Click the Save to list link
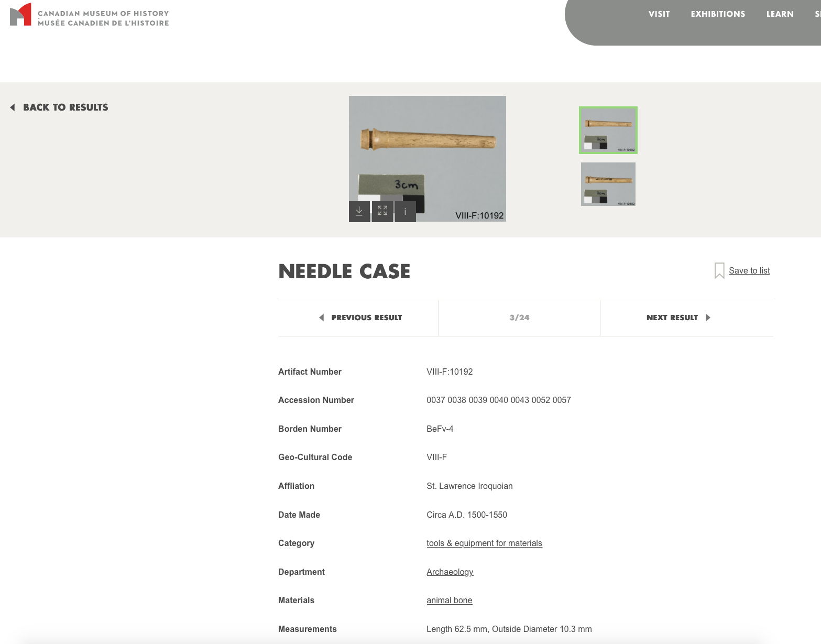 pos(749,271)
